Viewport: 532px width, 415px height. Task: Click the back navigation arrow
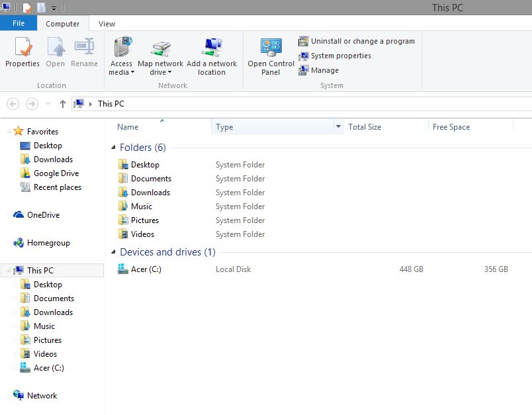coord(13,104)
